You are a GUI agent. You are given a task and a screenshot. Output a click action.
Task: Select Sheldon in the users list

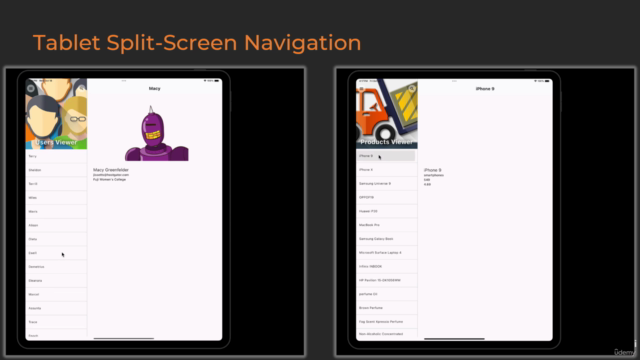56,170
